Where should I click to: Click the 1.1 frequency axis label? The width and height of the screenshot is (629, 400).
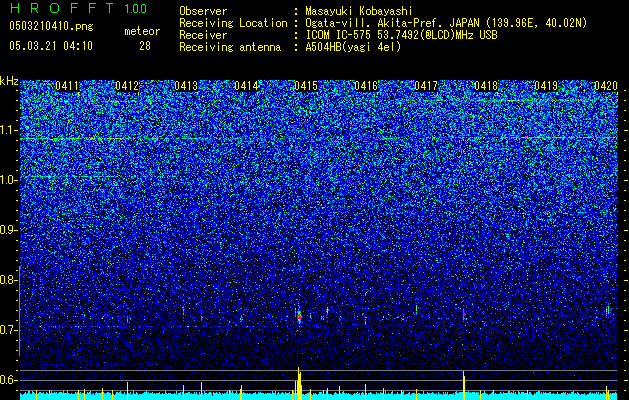click(x=8, y=130)
